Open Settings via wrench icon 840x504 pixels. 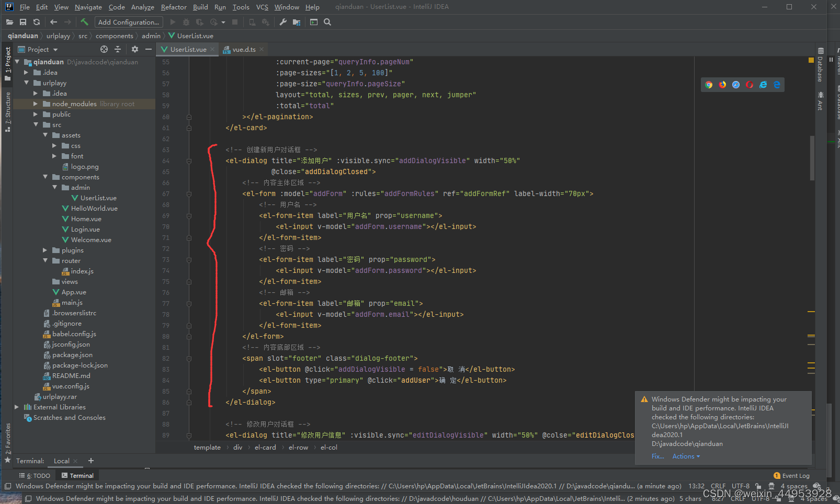coord(283,22)
